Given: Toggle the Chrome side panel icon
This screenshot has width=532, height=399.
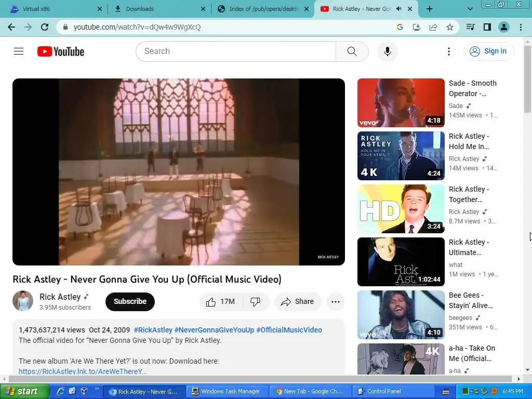Looking at the screenshot, I should coord(487,27).
